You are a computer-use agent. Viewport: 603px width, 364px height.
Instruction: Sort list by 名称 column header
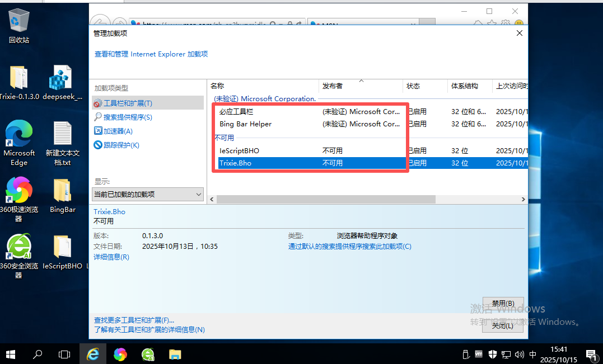(x=217, y=86)
